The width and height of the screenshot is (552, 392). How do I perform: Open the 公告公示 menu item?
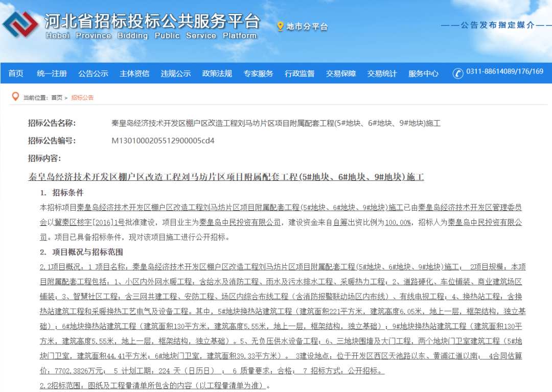pyautogui.click(x=94, y=74)
